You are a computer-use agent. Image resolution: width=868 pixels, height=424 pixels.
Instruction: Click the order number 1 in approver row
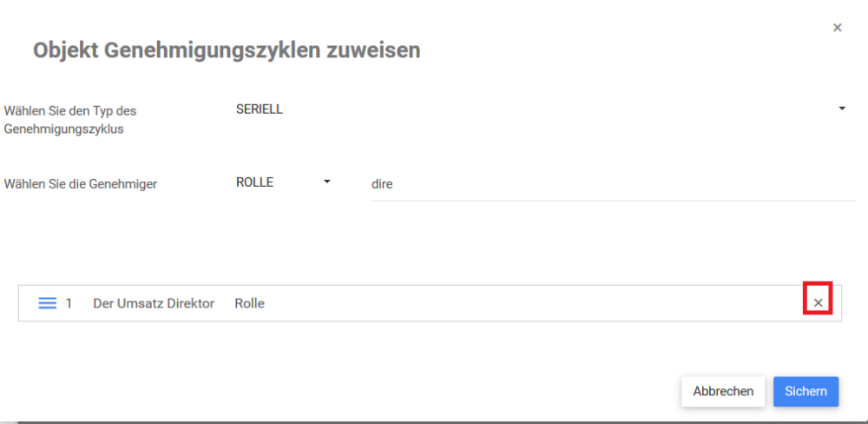tap(69, 303)
